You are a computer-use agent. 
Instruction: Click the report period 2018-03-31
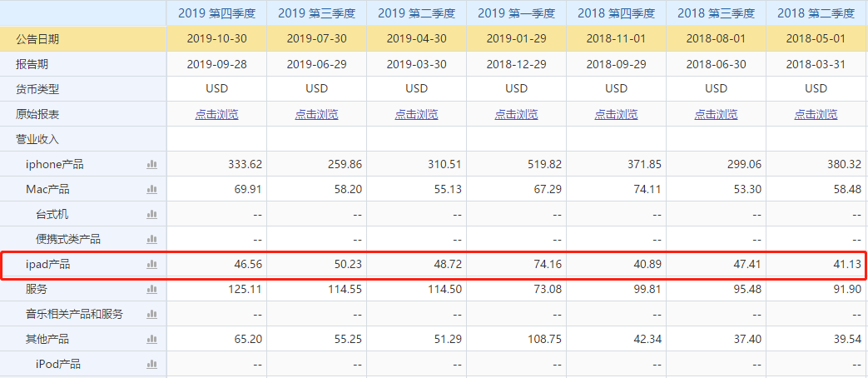tap(816, 64)
